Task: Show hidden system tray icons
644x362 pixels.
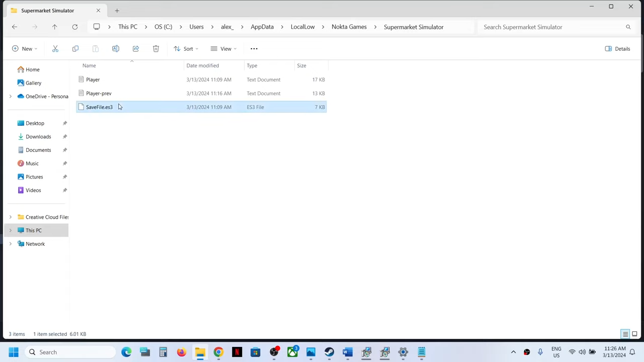Action: click(x=513, y=352)
